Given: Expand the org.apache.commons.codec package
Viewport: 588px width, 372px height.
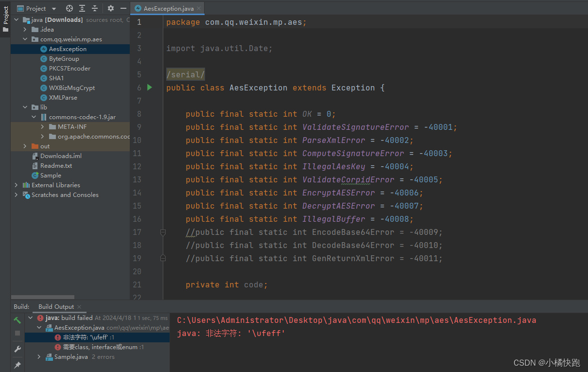Looking at the screenshot, I should 43,137.
